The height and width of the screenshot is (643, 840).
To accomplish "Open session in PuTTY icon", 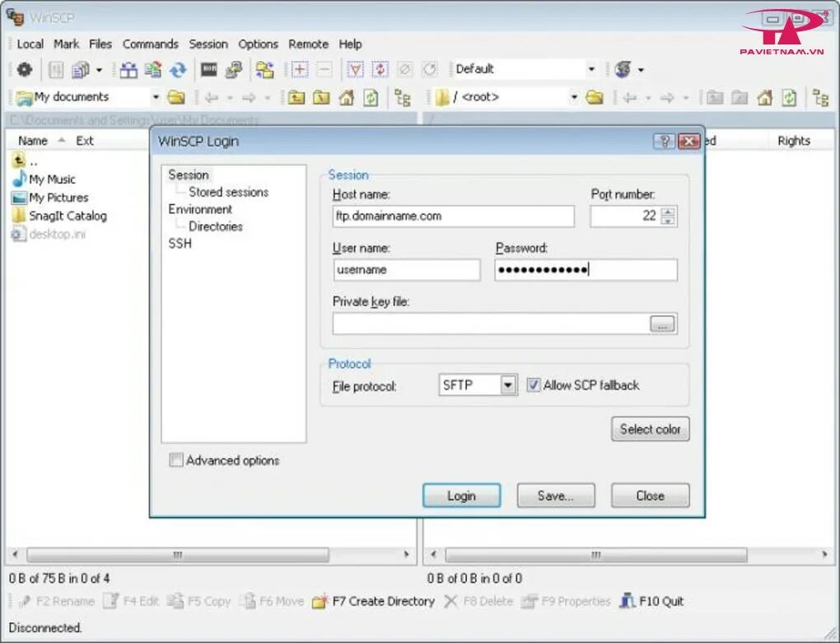I will (234, 70).
